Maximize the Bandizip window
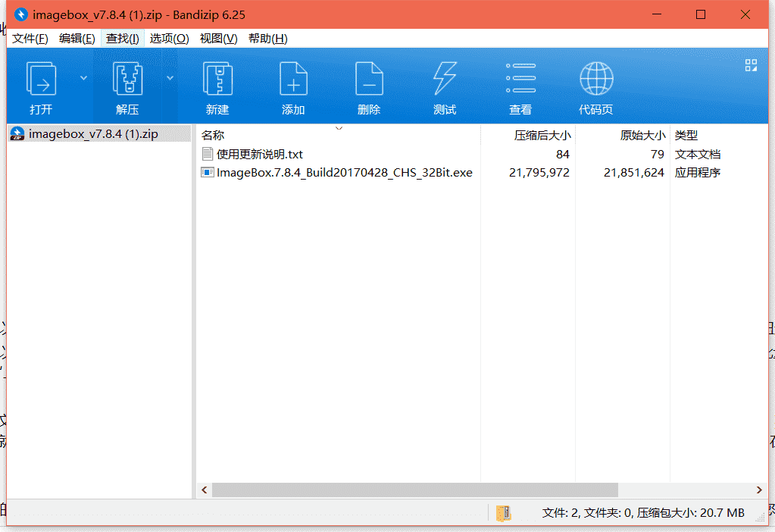Viewport: 775px width, 532px height. tap(700, 14)
